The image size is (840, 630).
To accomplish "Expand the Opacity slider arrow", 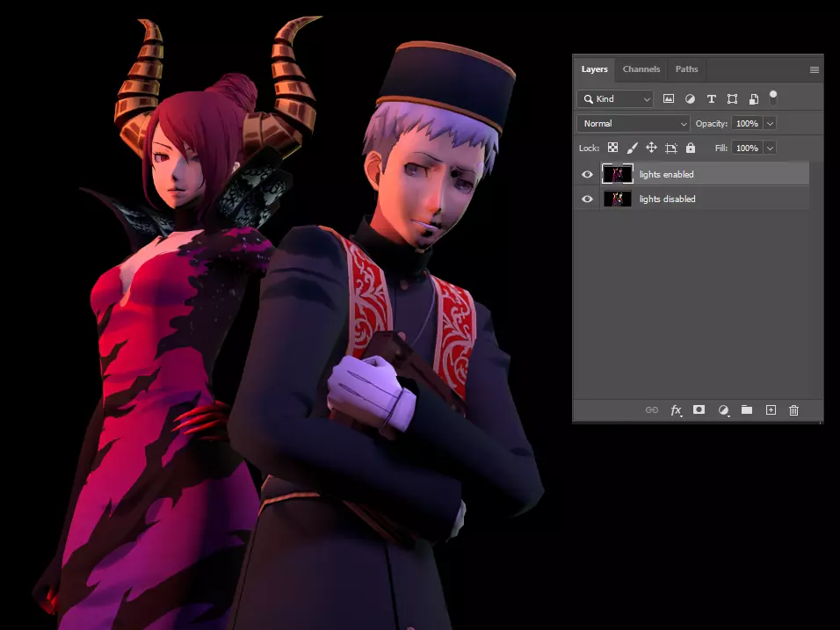I will click(x=770, y=124).
